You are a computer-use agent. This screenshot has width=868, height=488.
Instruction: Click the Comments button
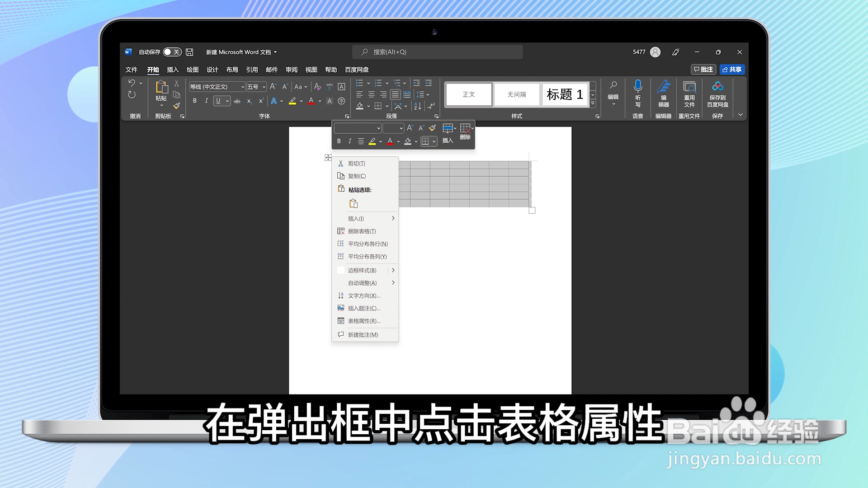click(x=703, y=70)
